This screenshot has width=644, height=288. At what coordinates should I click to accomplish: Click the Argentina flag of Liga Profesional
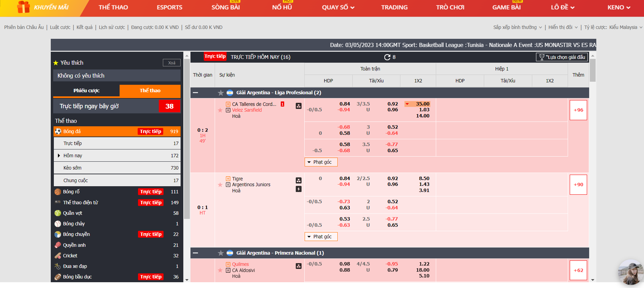(230, 93)
